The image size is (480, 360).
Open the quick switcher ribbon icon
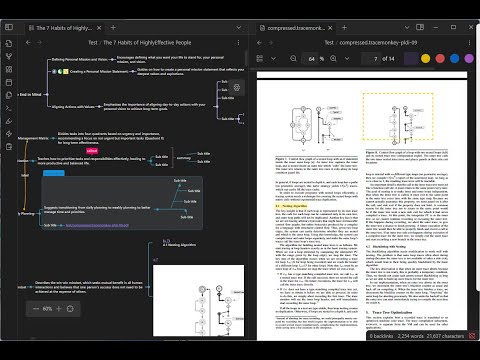click(x=9, y=43)
